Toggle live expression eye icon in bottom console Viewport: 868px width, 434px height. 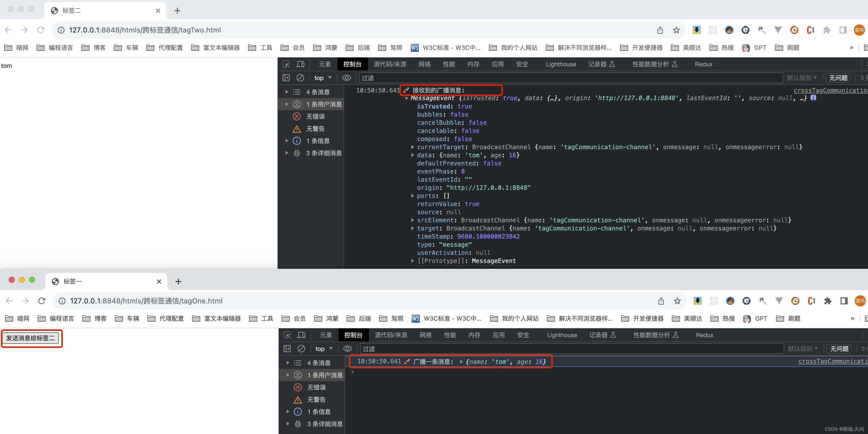tap(347, 349)
